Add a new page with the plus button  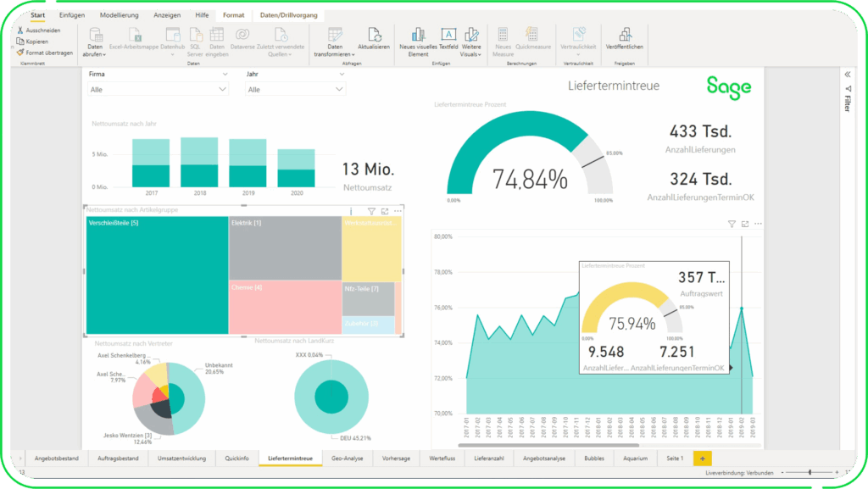point(702,458)
